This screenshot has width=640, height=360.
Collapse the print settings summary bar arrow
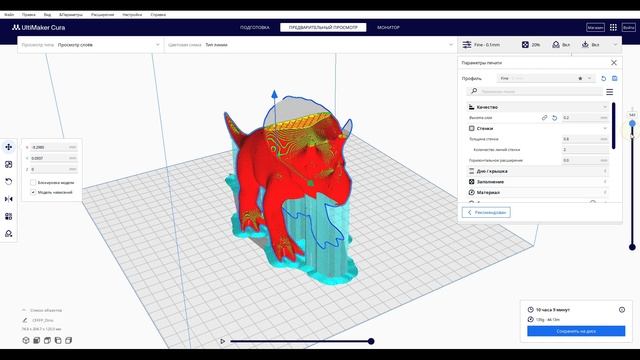click(615, 44)
